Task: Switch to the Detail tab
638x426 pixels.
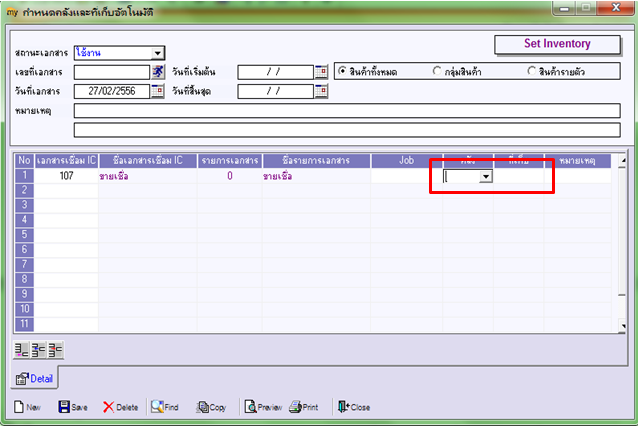Action: point(35,378)
